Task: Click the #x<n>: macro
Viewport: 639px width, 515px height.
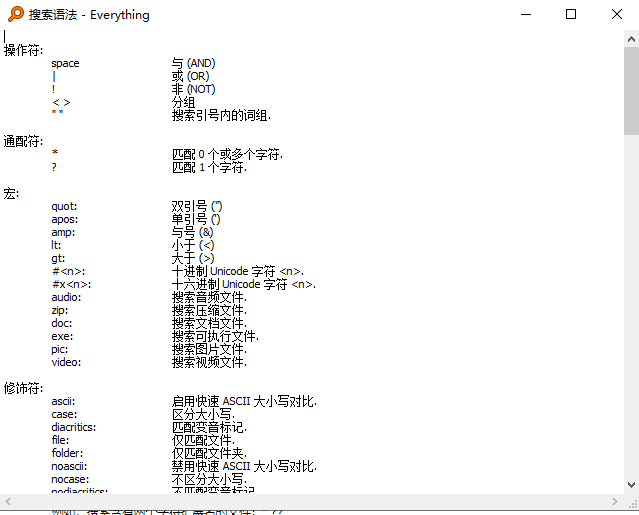Action: click(x=71, y=284)
